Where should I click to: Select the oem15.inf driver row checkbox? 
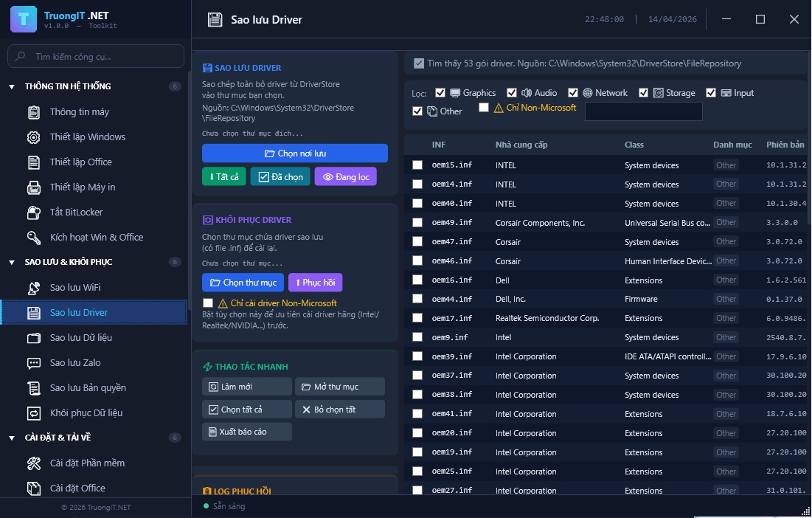[x=417, y=165]
